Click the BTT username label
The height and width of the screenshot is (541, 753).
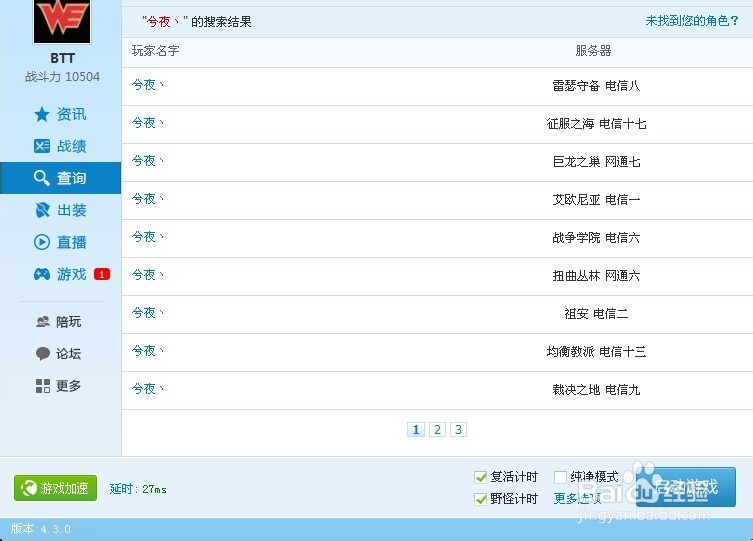(x=62, y=58)
